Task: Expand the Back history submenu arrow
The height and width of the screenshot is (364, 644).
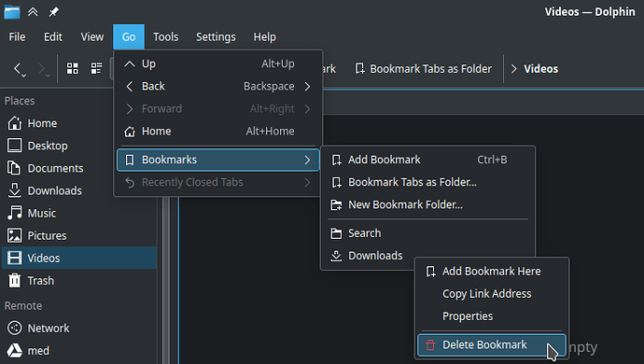Action: 308,86
